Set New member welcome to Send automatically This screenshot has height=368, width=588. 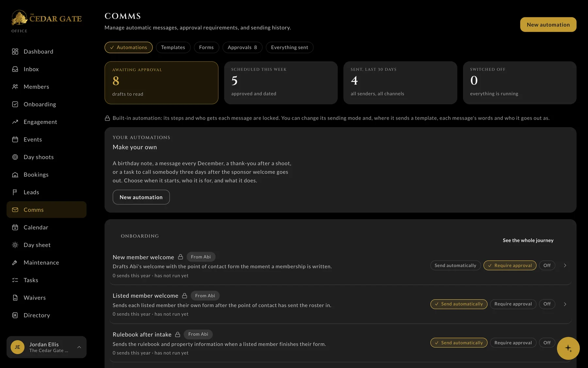pos(455,265)
